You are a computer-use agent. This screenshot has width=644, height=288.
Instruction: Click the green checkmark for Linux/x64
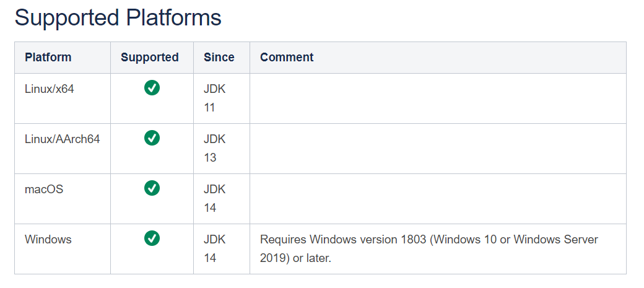click(152, 88)
